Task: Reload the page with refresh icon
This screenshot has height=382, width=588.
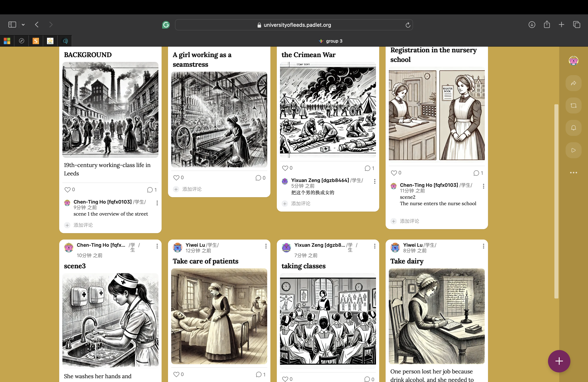Action: pyautogui.click(x=408, y=25)
